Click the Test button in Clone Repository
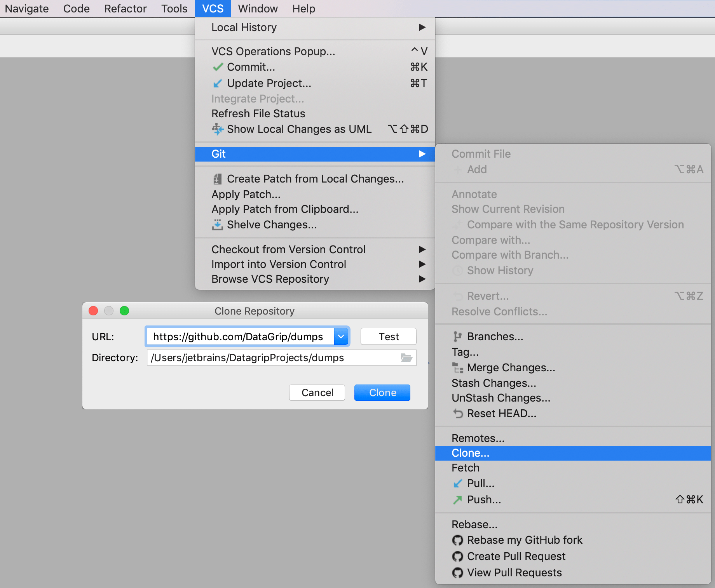 pos(389,336)
